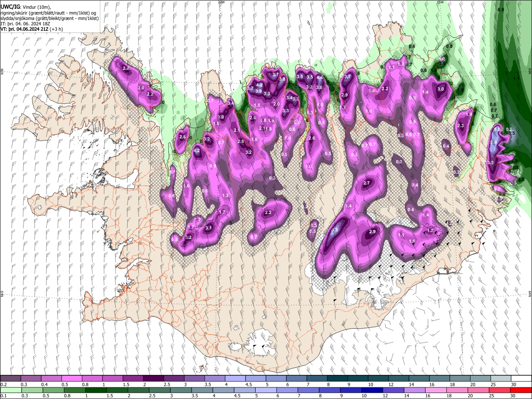Screen dimensions: 532x399
Task: Click the "0.4" label in the snow scale
Action: click(44, 384)
